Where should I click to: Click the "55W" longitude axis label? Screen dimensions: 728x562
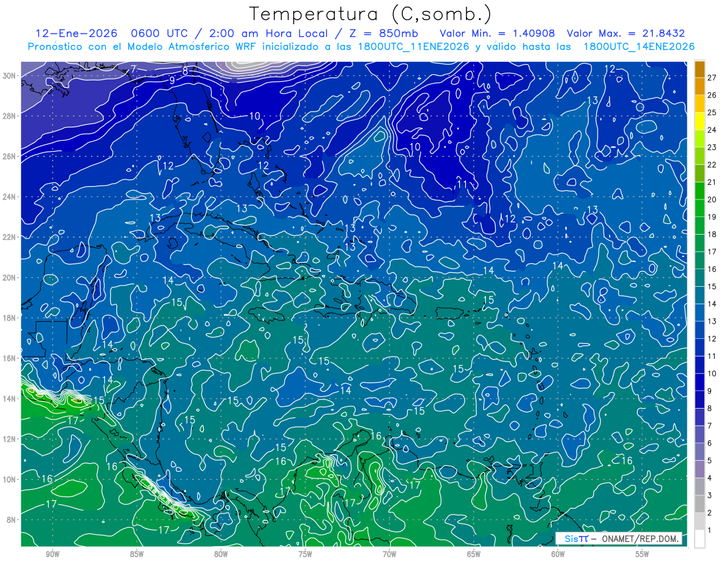tap(642, 554)
